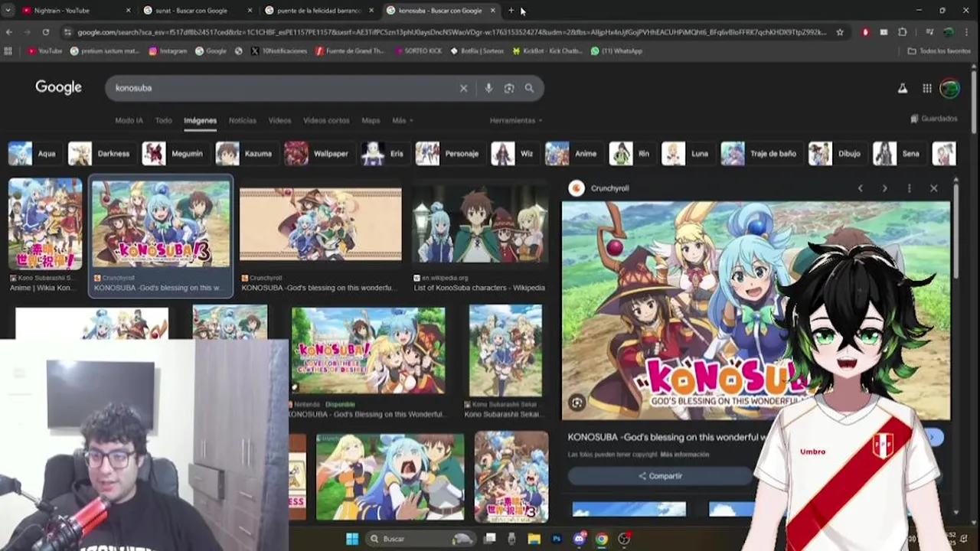Go to the Google logo homepage
Viewport: 980px width, 551px height.
point(58,87)
